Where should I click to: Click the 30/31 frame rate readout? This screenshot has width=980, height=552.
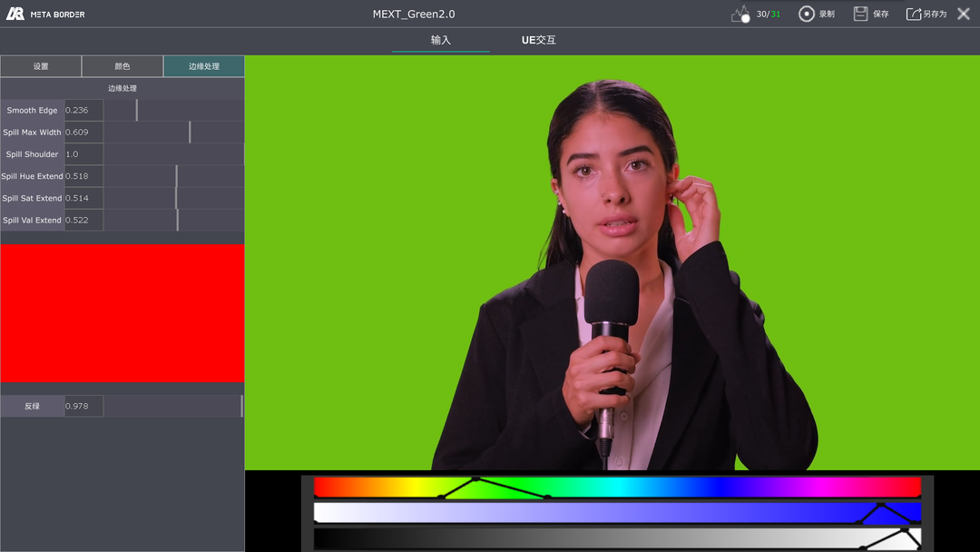coord(769,14)
